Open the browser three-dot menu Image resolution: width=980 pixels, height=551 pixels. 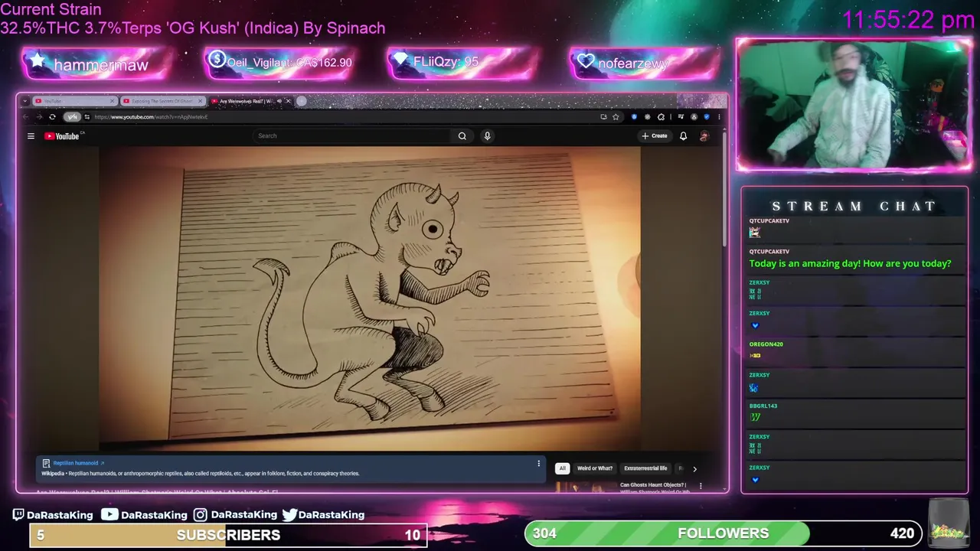click(x=719, y=117)
